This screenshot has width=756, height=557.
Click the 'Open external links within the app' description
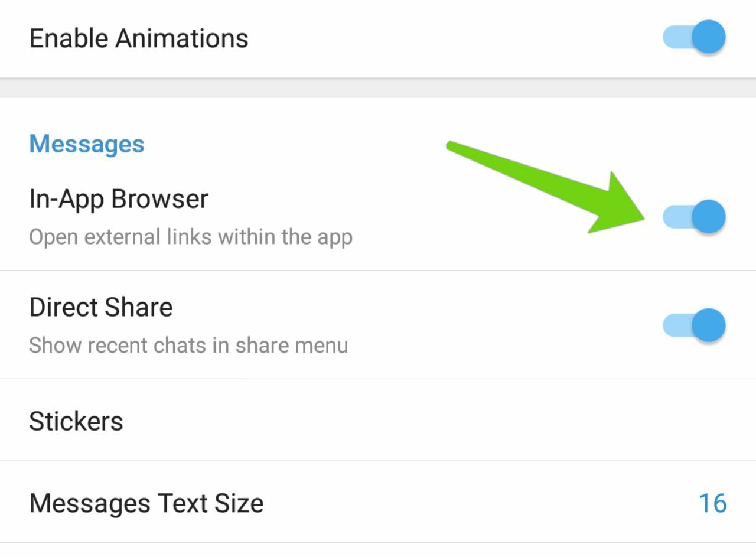191,237
